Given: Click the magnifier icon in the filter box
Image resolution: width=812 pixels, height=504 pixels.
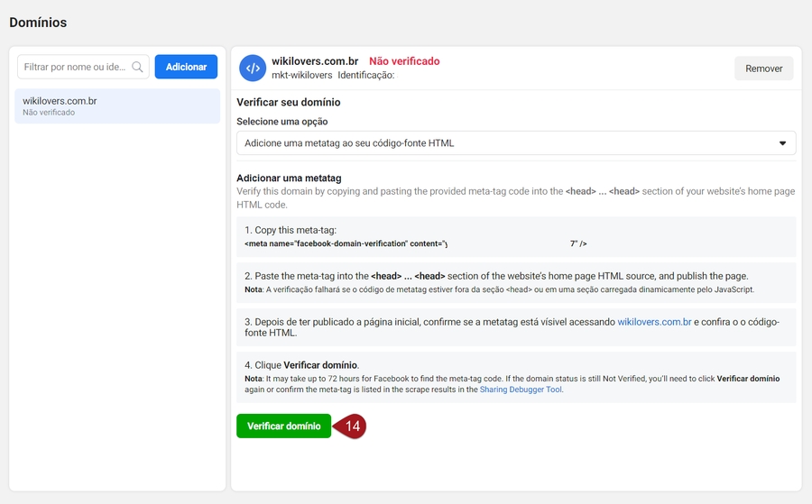Looking at the screenshot, I should (x=138, y=67).
